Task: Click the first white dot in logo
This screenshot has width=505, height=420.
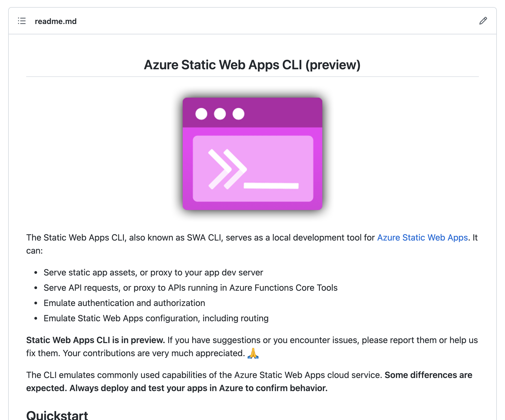Action: (x=201, y=114)
